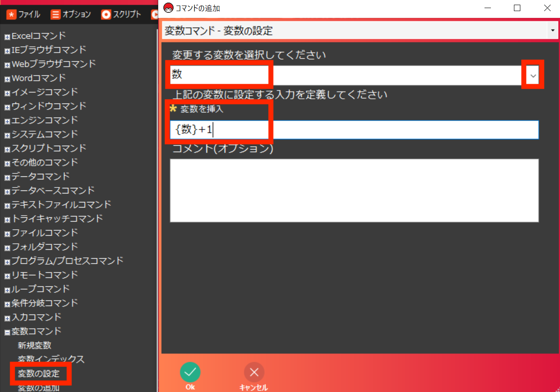Select リモートコマンド in the tree
This screenshot has width=560, height=392.
[x=45, y=275]
